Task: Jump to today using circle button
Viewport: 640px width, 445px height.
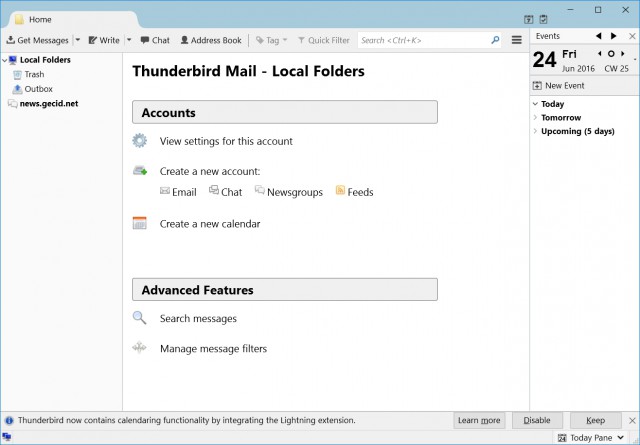Action: [611, 53]
